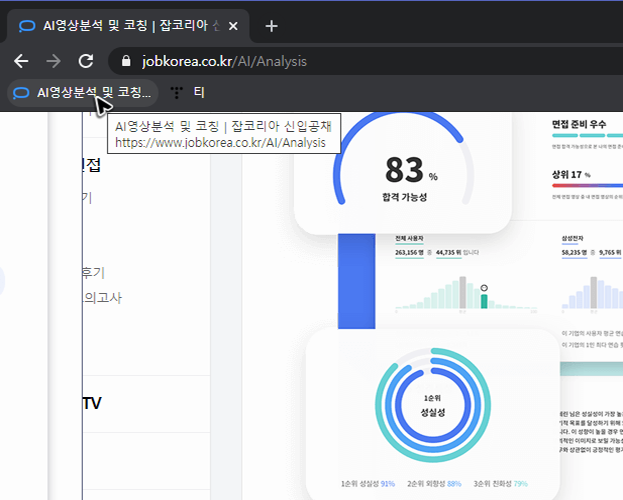Image resolution: width=623 pixels, height=500 pixels.
Task: Click the padlock site security icon
Action: click(126, 61)
